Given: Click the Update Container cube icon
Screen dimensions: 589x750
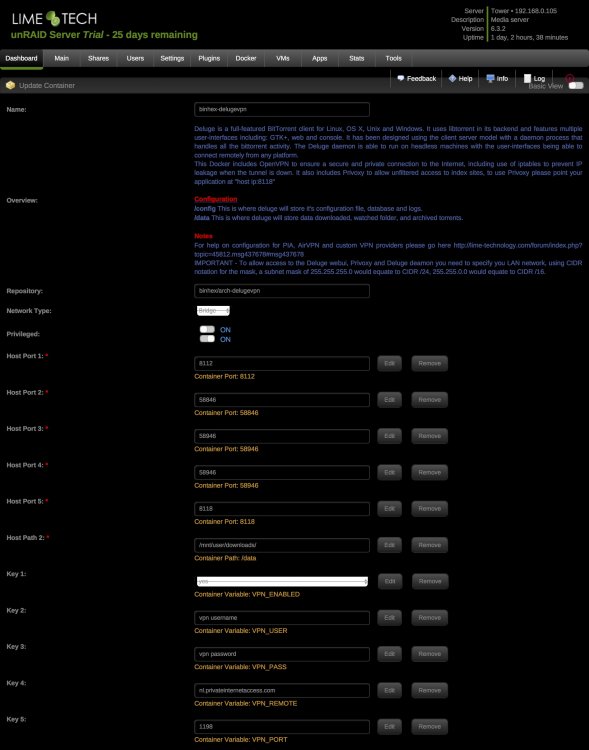Looking at the screenshot, I should click(11, 85).
